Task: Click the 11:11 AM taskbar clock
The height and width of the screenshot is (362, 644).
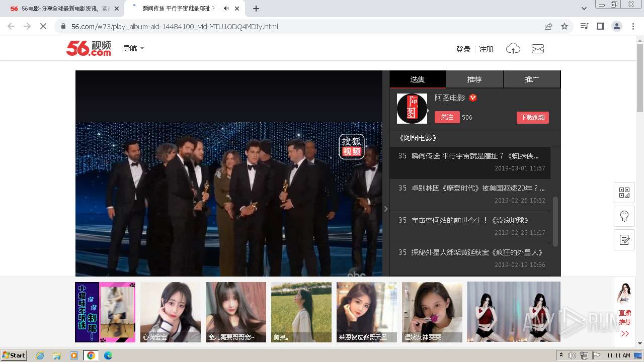Action: click(x=618, y=355)
